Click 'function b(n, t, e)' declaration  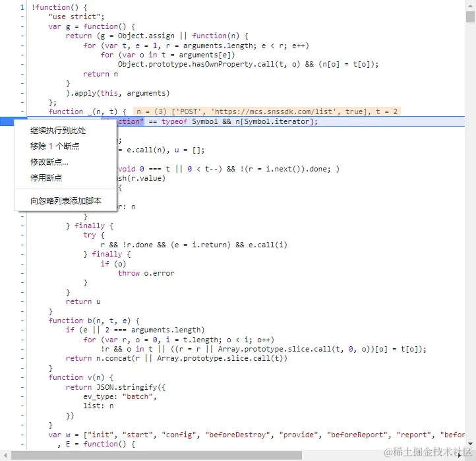90,321
